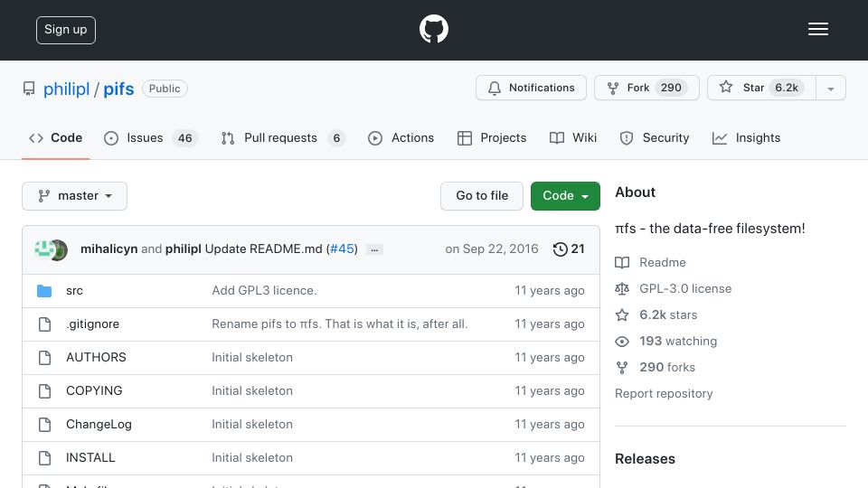This screenshot has width=868, height=488.
Task: Open the Readme link in About
Action: tap(662, 262)
